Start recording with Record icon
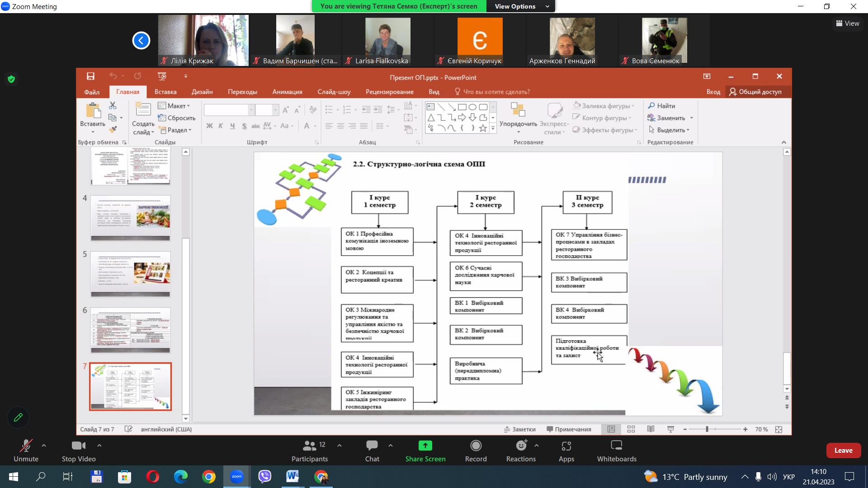Image resolution: width=868 pixels, height=488 pixels. [x=476, y=446]
